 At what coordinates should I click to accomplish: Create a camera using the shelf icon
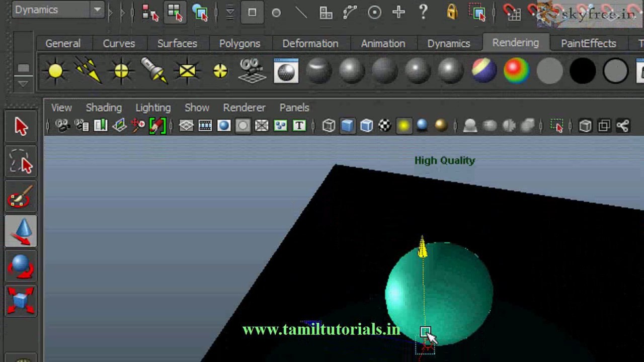(253, 71)
